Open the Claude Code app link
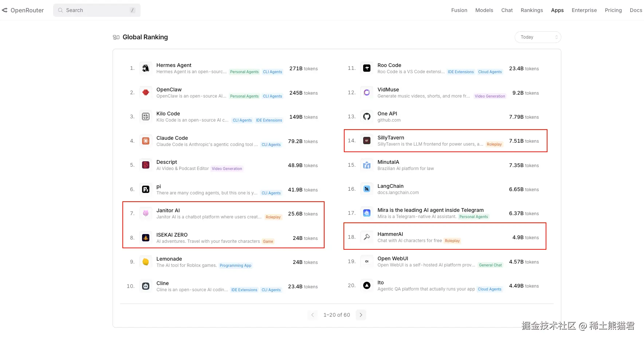 [x=172, y=138]
